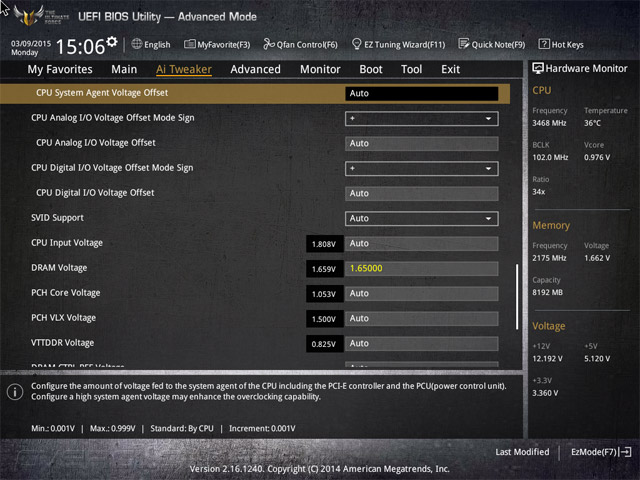
Task: Click the EzMode exit arrow icon
Action: [x=625, y=452]
